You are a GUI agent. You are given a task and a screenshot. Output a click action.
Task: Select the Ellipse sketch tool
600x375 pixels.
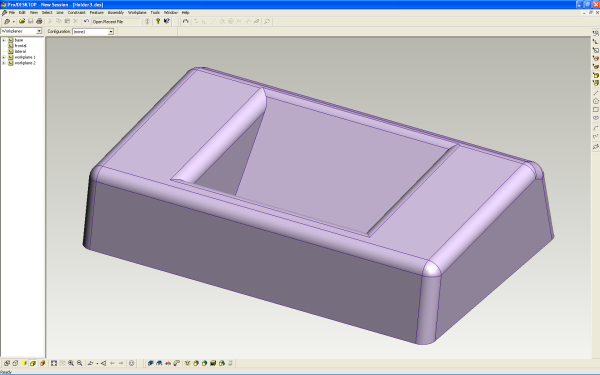(x=595, y=118)
